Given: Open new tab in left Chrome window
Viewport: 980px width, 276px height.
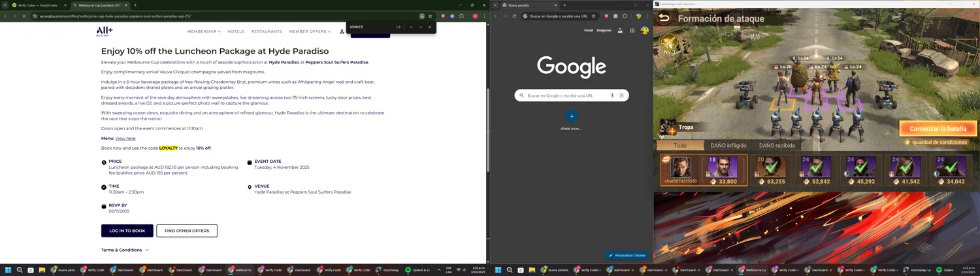Looking at the screenshot, I should [x=135, y=5].
